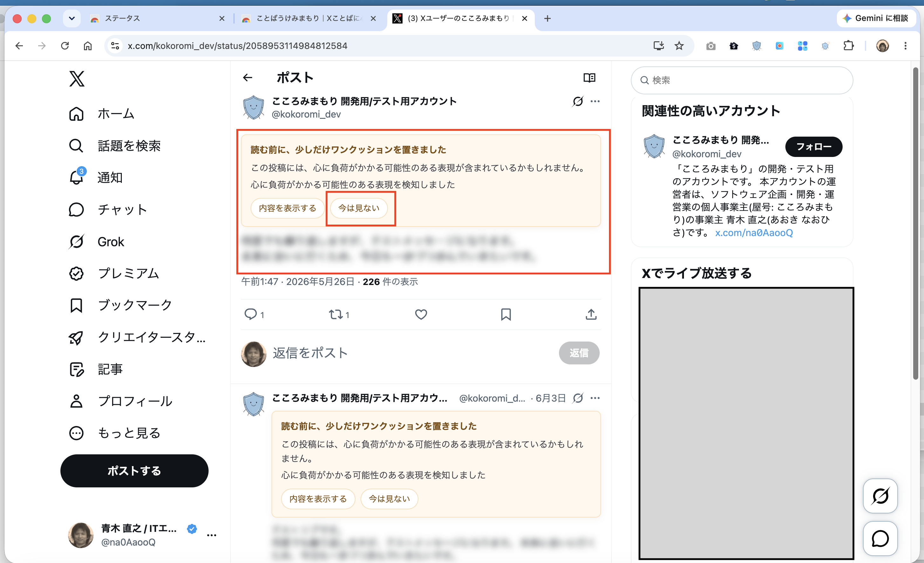Viewport: 924px width, 563px height.
Task: Close the ステータス tab
Action: point(222,18)
